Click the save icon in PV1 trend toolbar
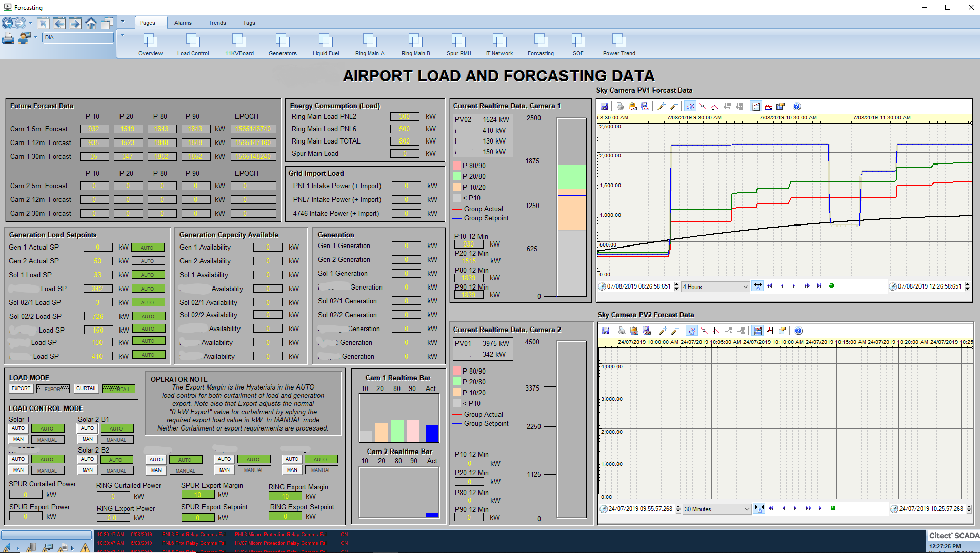 tap(604, 107)
